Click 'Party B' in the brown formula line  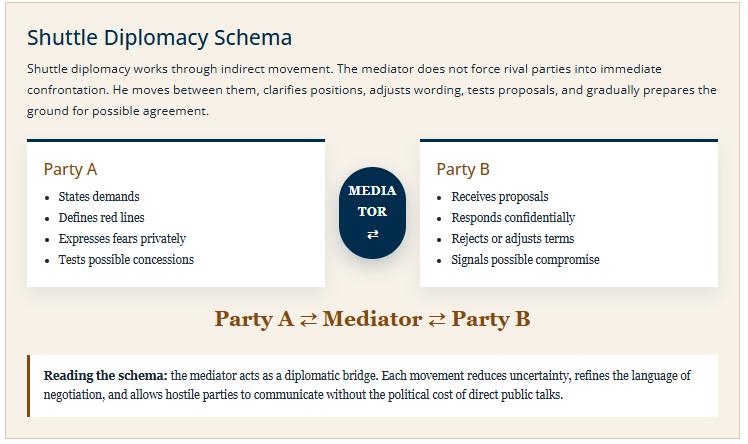coord(491,319)
